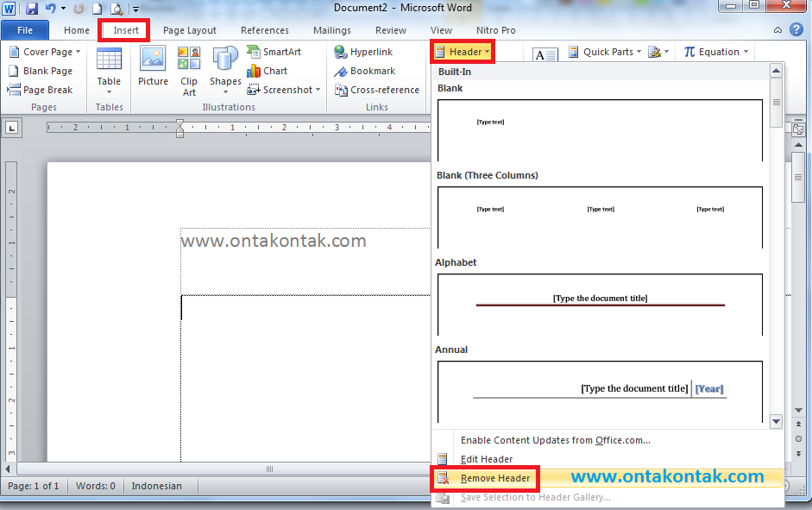The width and height of the screenshot is (812, 510).
Task: Switch to the Review tab
Action: [390, 30]
